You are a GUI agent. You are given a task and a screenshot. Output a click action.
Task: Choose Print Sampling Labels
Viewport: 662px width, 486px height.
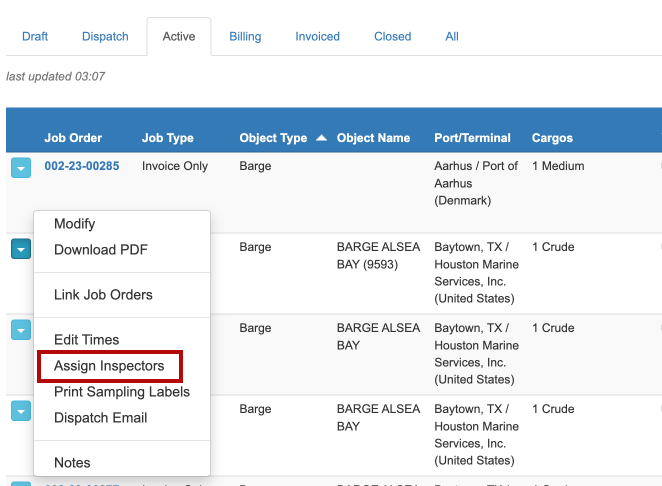click(122, 392)
